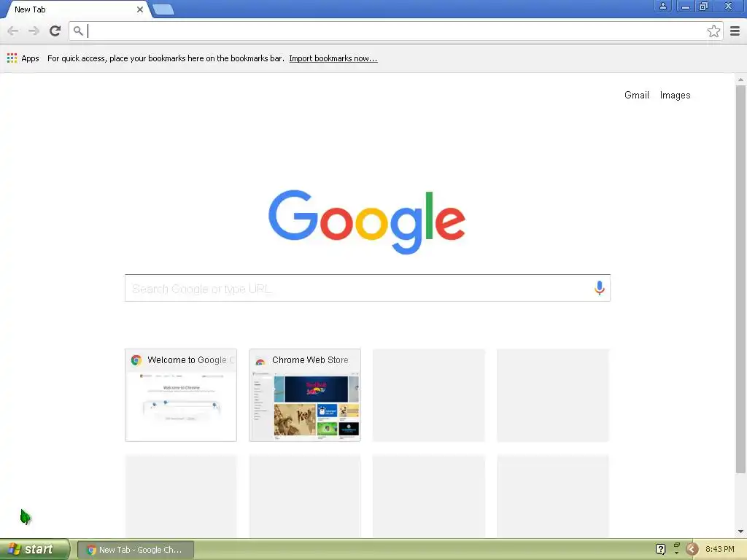This screenshot has height=560, width=747.
Task: Reload the current page
Action: pyautogui.click(x=55, y=31)
